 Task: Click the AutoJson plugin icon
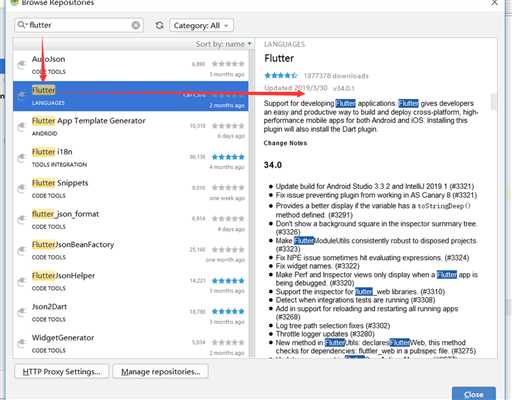(x=22, y=65)
